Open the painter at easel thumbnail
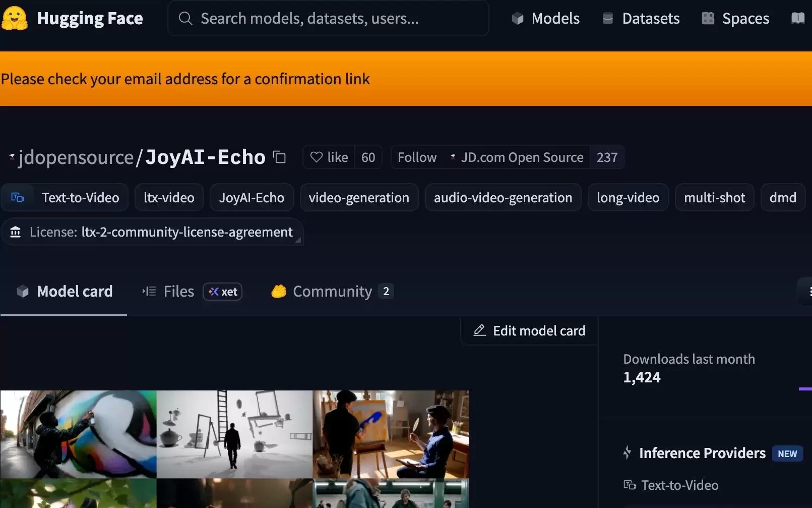812x508 pixels. pyautogui.click(x=391, y=434)
